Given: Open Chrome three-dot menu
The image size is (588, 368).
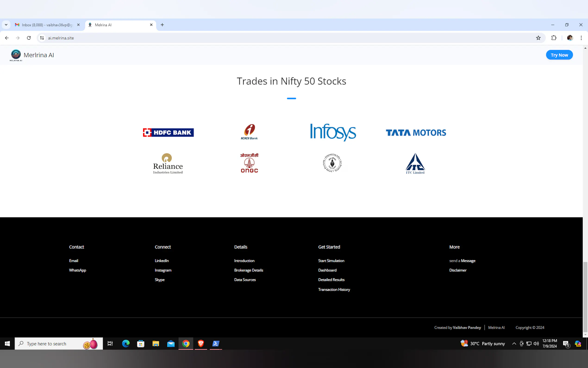Looking at the screenshot, I should coord(581,38).
